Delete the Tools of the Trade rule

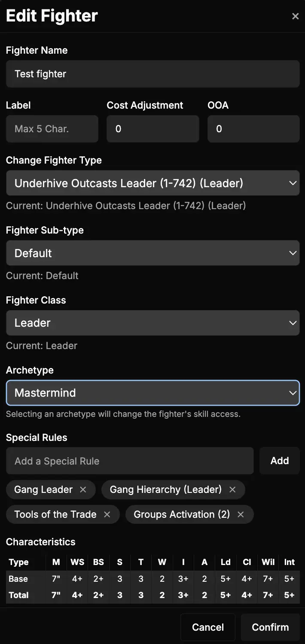point(107,514)
